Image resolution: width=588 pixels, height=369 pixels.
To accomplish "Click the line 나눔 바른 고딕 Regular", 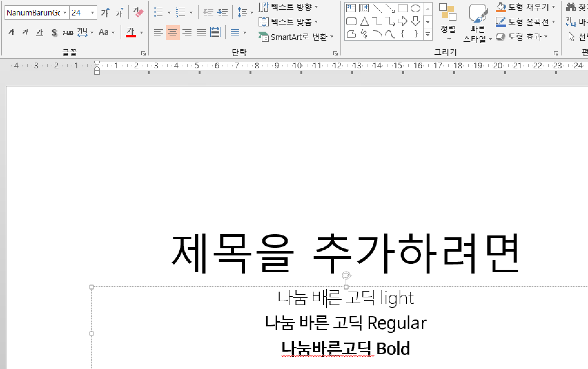I will click(346, 323).
